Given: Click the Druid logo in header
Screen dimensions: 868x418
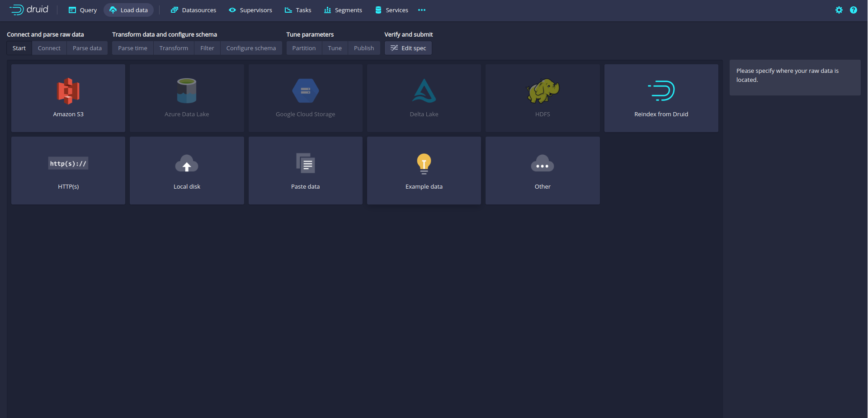Looking at the screenshot, I should pos(29,9).
